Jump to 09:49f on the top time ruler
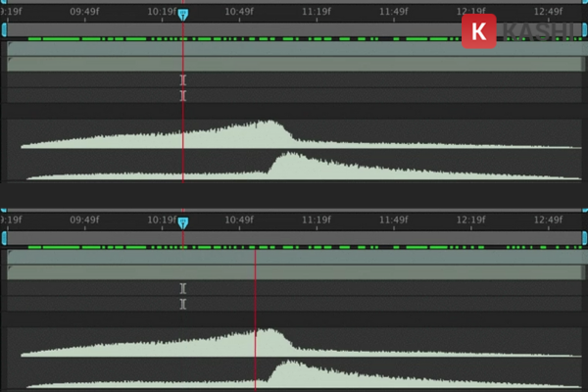 tap(86, 13)
